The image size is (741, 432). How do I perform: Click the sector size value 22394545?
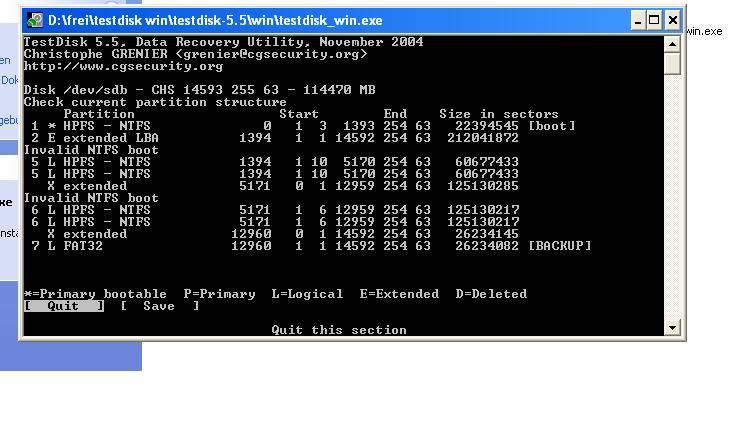[487, 126]
